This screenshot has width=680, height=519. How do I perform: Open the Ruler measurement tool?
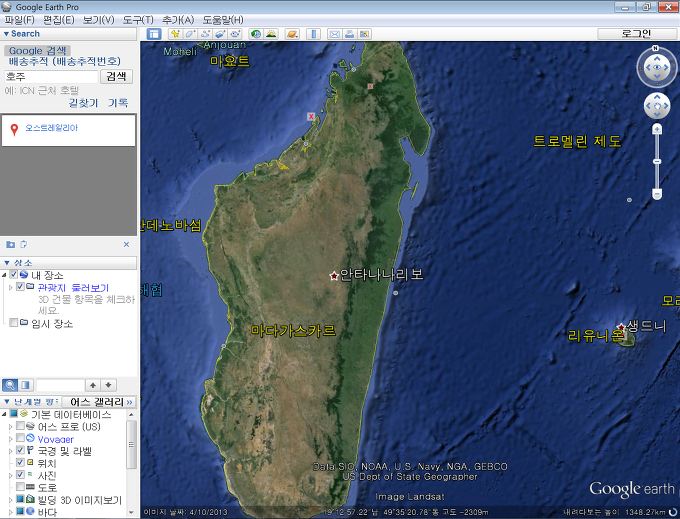314,34
